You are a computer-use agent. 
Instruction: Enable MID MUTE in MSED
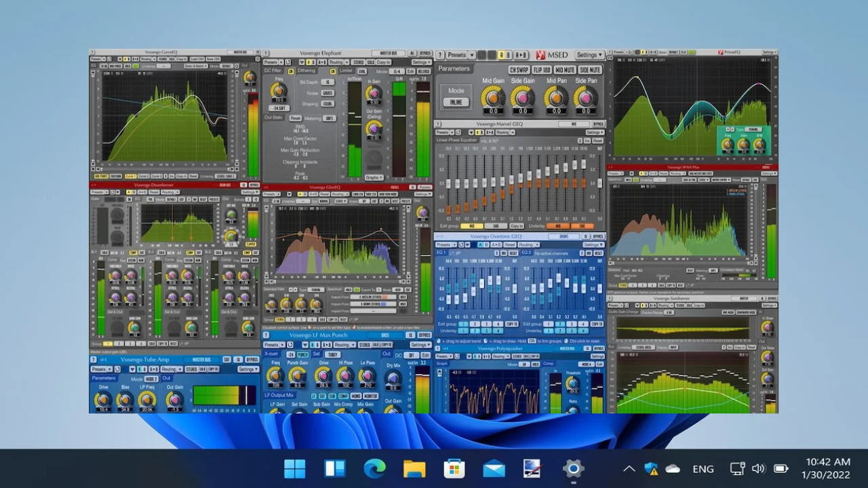tap(565, 70)
